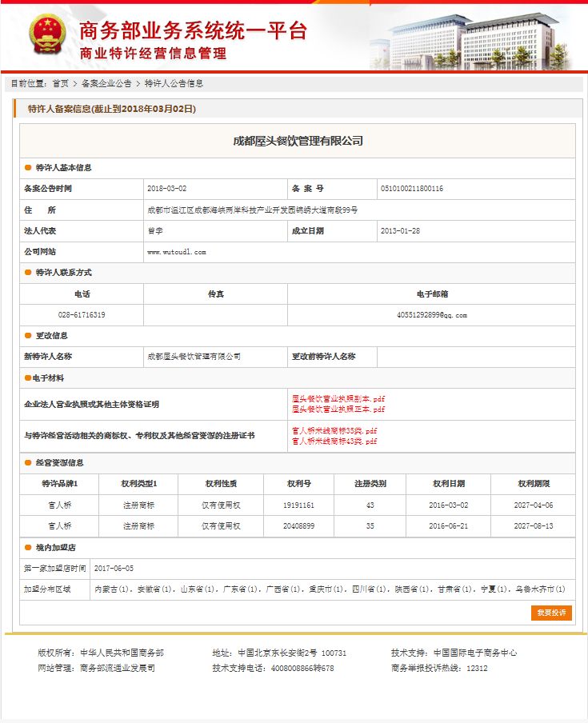Click rights expiry 2027-04-06
Image resolution: width=588 pixels, height=723 pixels.
(533, 505)
